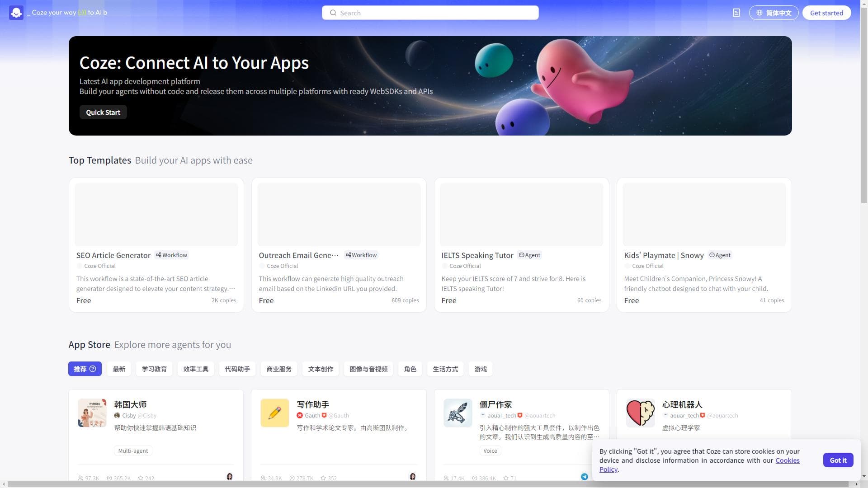Open the IELTS Speaking Tutor thumbnail
868x488 pixels.
click(x=522, y=215)
